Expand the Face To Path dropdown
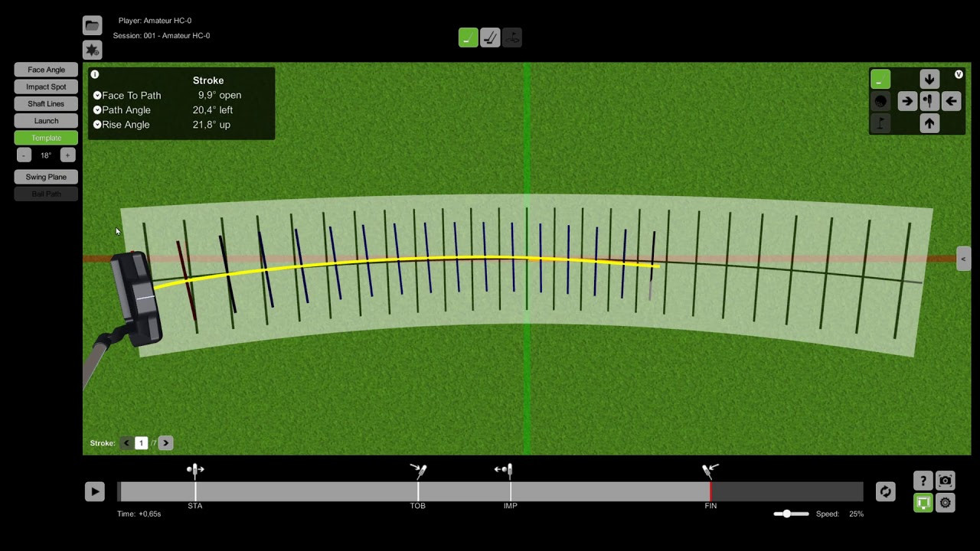This screenshot has height=551, width=980. [x=97, y=96]
